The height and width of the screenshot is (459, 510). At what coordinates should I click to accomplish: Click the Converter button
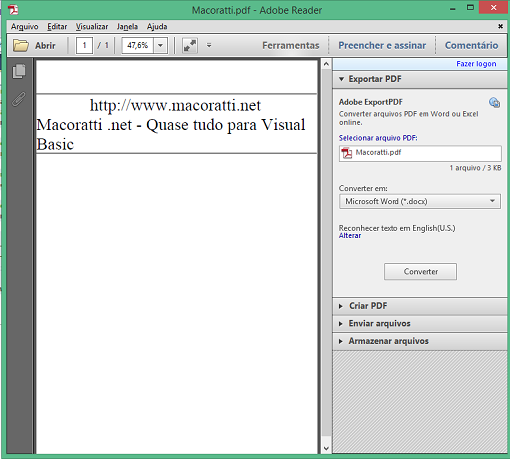click(420, 272)
